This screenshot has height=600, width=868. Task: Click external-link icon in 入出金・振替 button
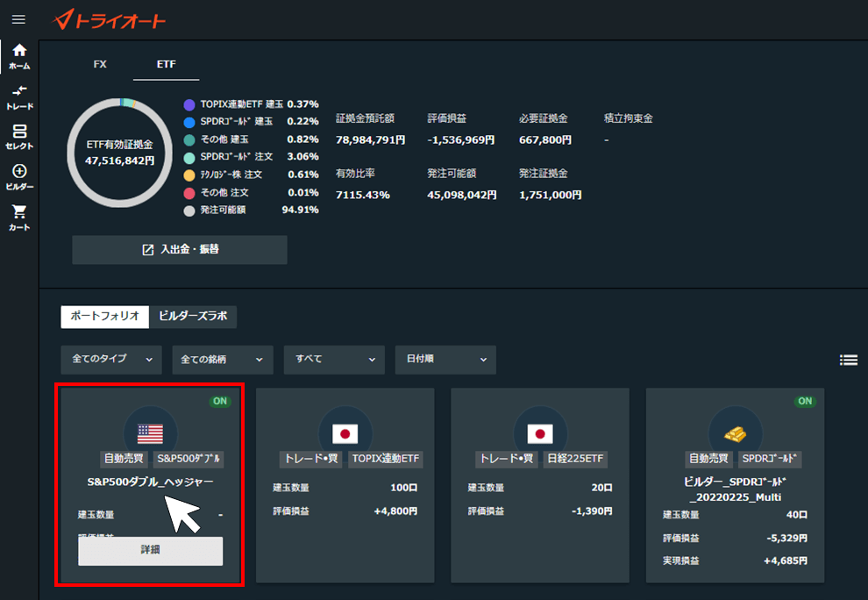pyautogui.click(x=148, y=250)
